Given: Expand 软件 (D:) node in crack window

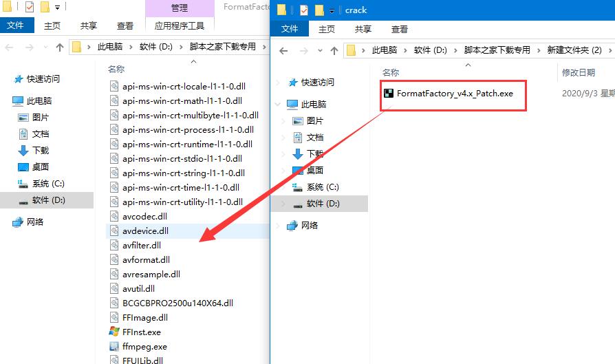Looking at the screenshot, I should coord(284,204).
